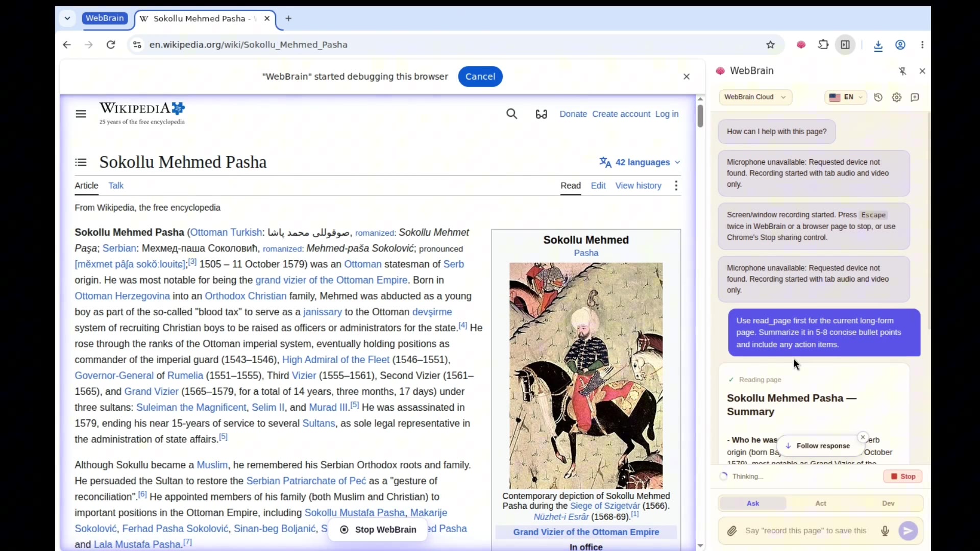Open the Siege of Szigetvár link

(605, 506)
